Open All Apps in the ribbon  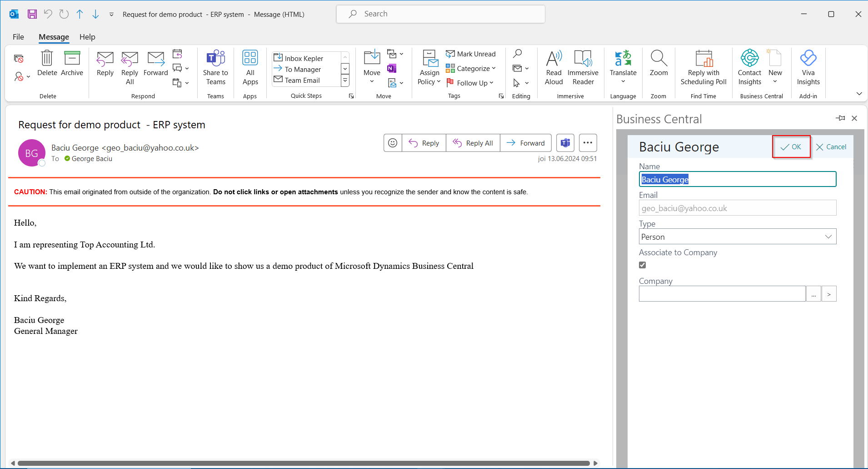[250, 67]
